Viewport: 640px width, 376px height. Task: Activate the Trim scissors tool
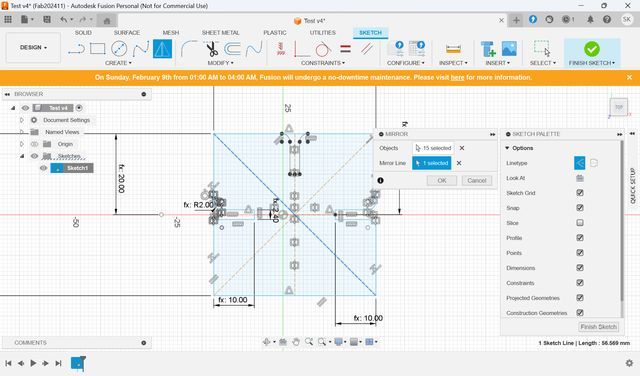[x=212, y=49]
